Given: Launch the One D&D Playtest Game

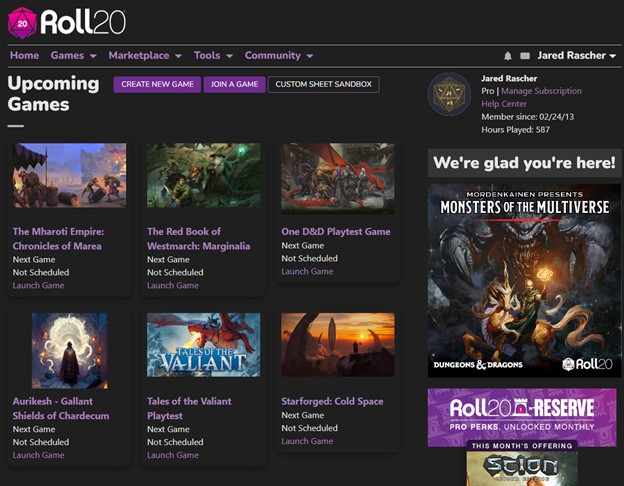Looking at the screenshot, I should click(307, 271).
